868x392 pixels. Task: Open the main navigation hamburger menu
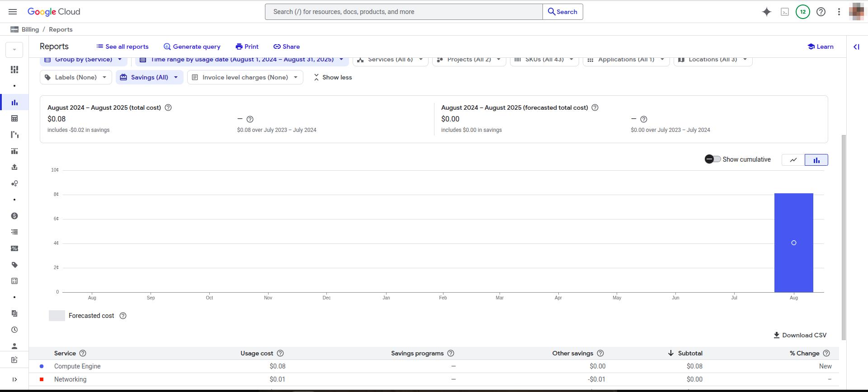[13, 12]
